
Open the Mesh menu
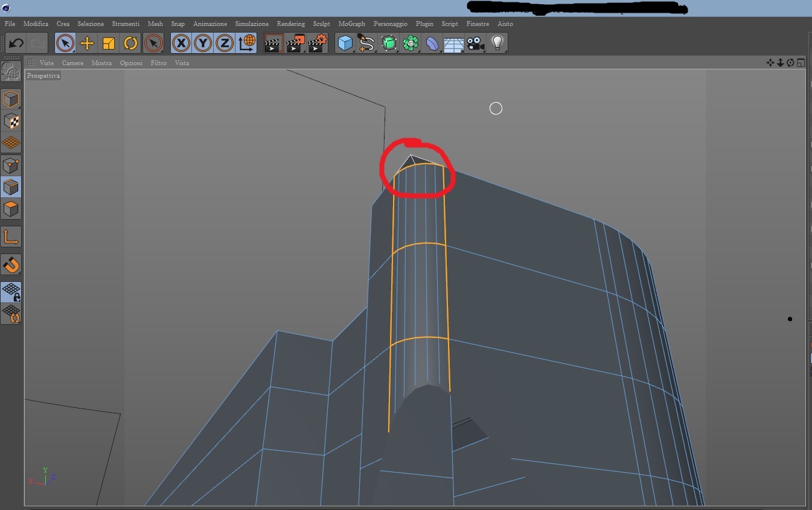point(155,24)
